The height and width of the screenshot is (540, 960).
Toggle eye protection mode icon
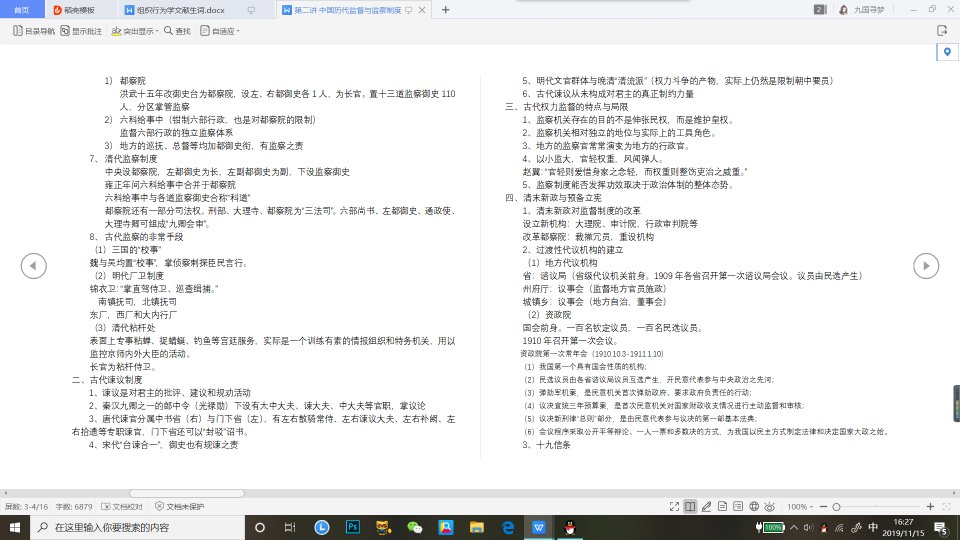(x=770, y=506)
